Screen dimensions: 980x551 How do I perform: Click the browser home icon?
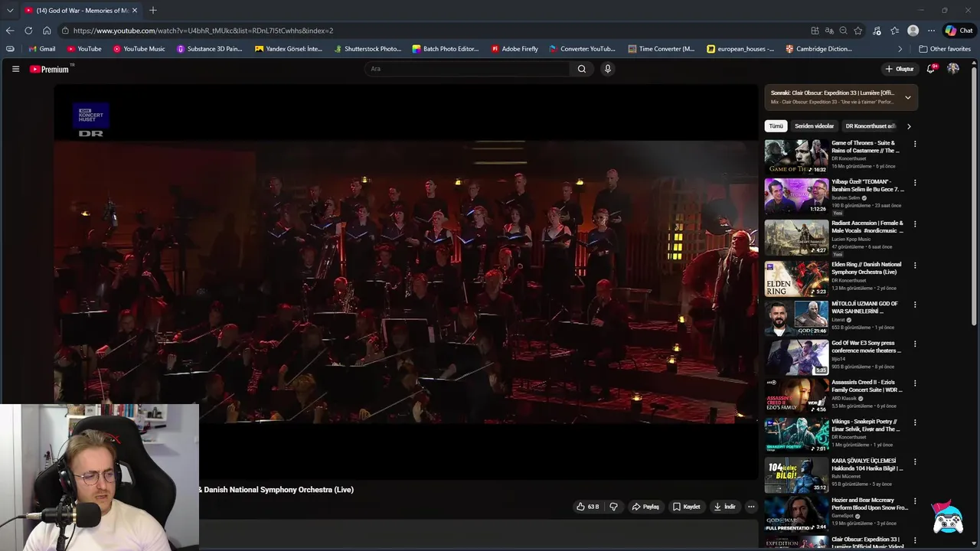47,31
